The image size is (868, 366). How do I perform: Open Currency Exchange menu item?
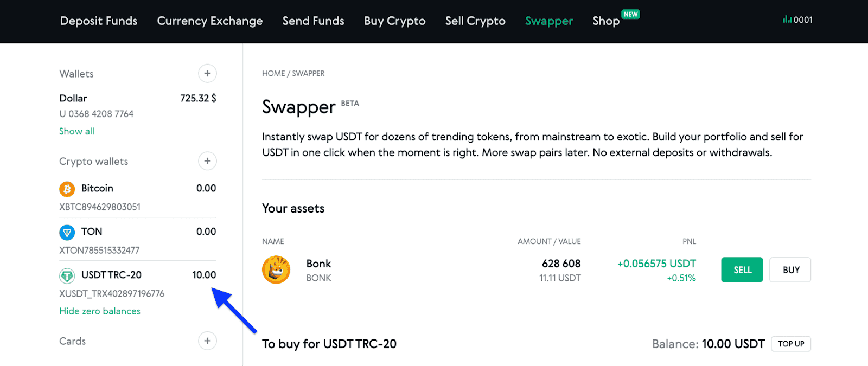210,21
